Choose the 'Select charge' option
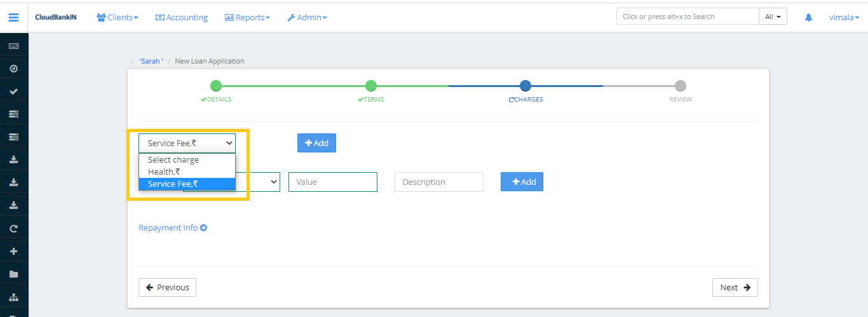This screenshot has width=868, height=317. [x=173, y=160]
